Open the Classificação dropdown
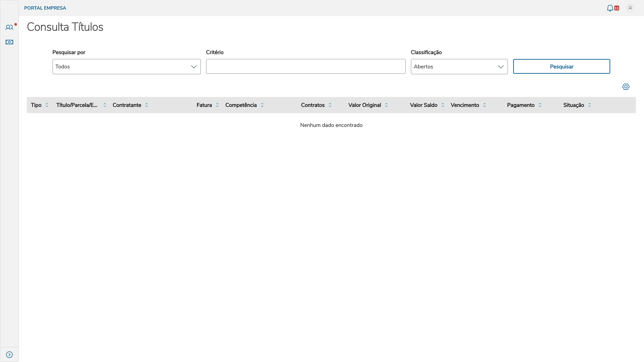The width and height of the screenshot is (644, 362). 459,66
